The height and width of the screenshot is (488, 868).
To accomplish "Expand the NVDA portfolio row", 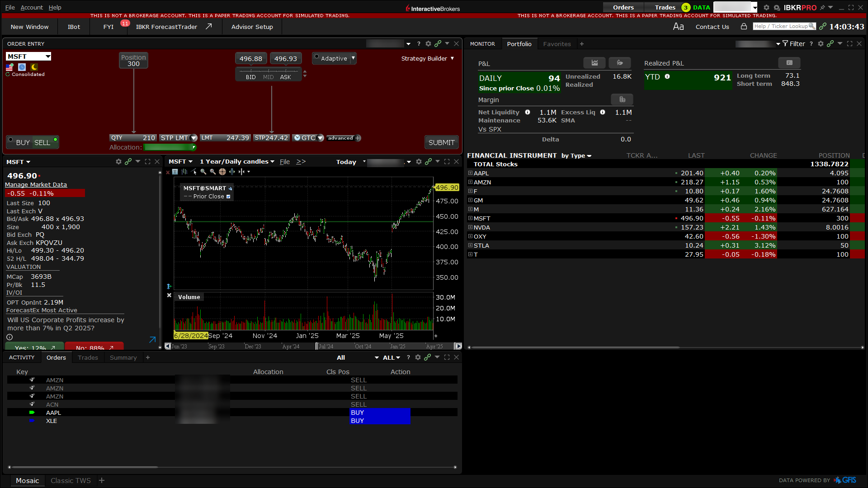I will point(470,227).
